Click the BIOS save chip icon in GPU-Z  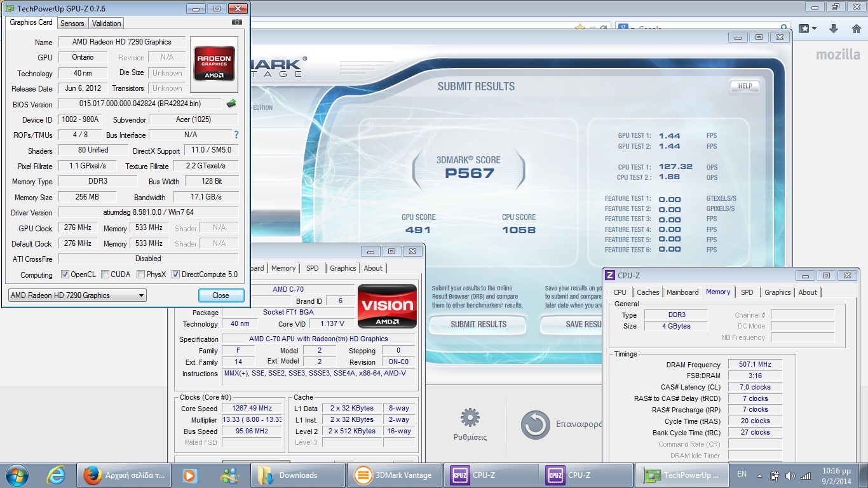pos(231,104)
